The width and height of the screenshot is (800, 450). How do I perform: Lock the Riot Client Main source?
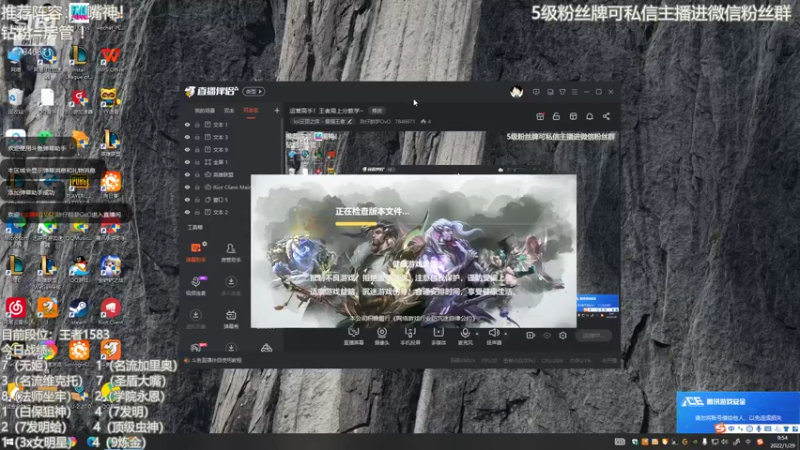197,187
